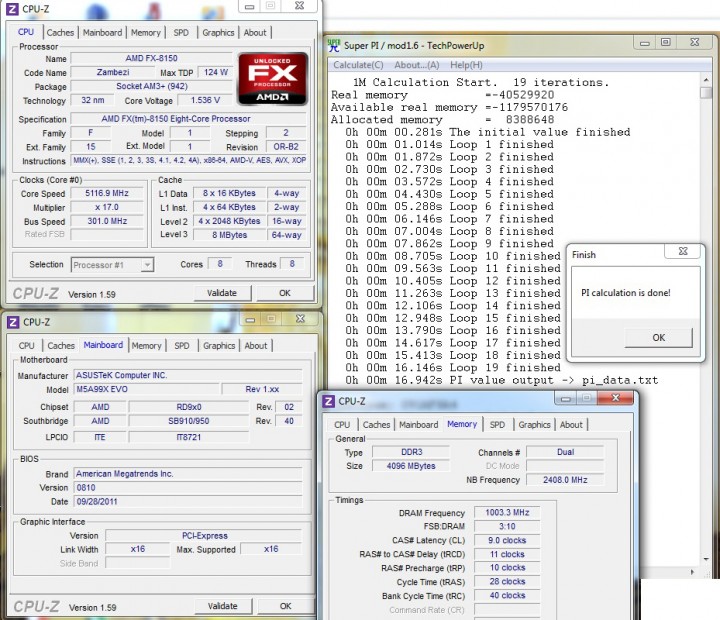Click scroll right arrow in Super PI window
Viewport: 720px width, 620px height.
pos(693,572)
